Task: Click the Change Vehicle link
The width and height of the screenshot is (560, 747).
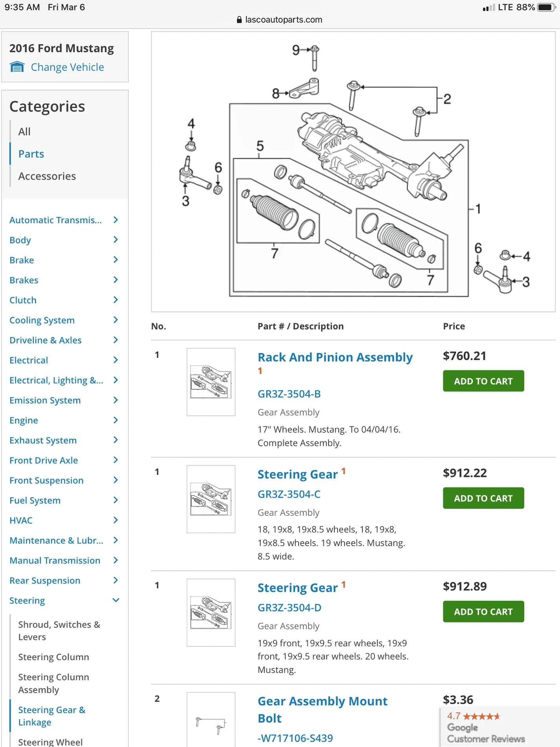Action: [x=68, y=67]
